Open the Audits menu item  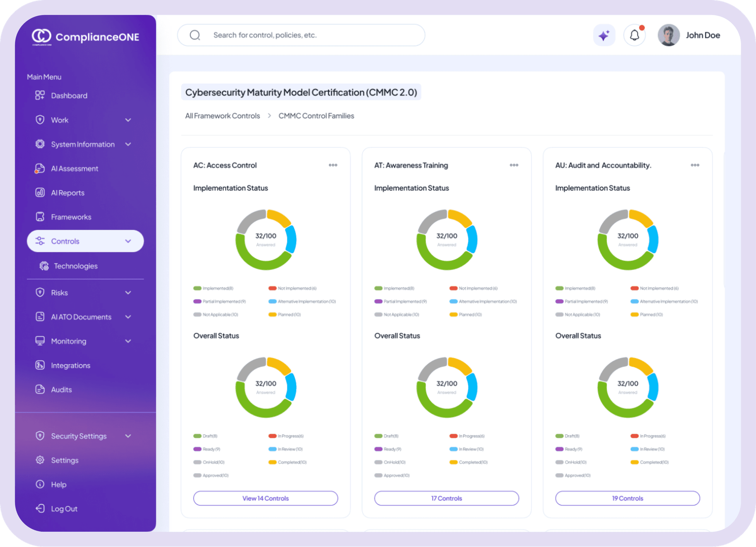coord(61,390)
